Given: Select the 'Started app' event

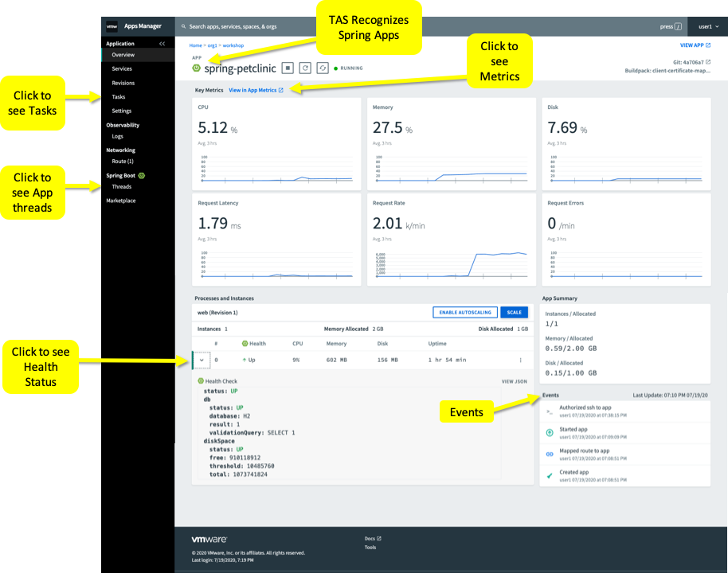Looking at the screenshot, I should [625, 433].
